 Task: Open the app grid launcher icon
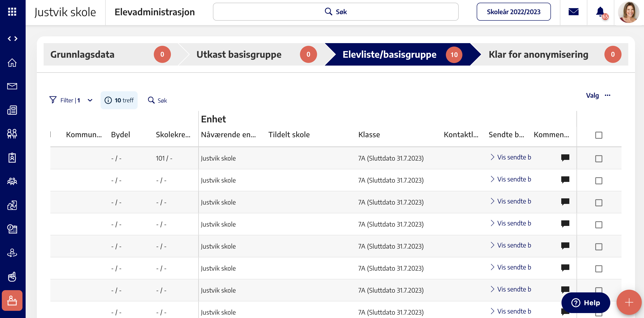coord(12,12)
